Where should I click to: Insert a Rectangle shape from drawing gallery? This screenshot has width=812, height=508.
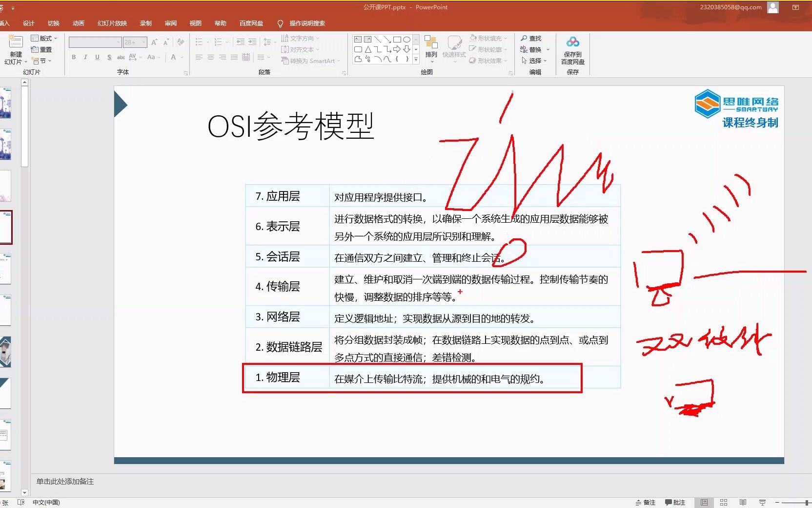(398, 39)
